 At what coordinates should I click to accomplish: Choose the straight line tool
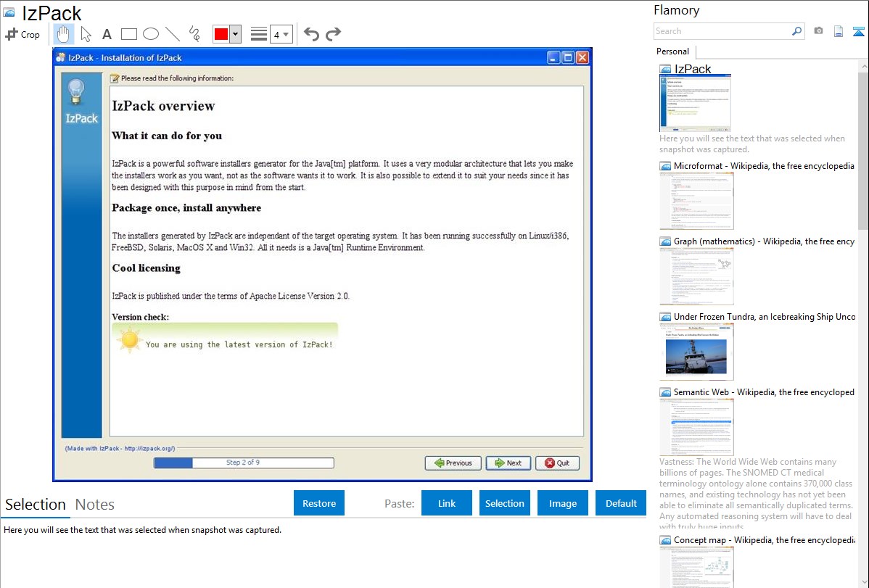pyautogui.click(x=173, y=34)
